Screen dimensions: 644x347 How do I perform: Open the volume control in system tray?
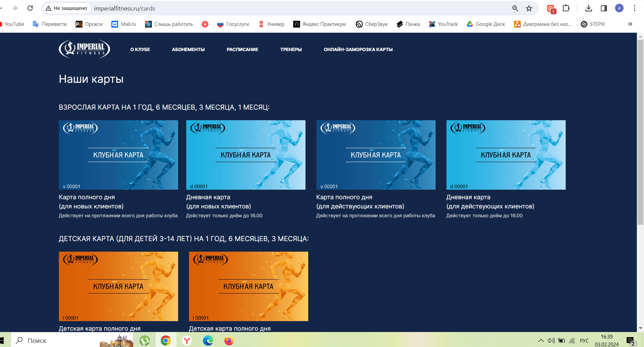point(551,341)
